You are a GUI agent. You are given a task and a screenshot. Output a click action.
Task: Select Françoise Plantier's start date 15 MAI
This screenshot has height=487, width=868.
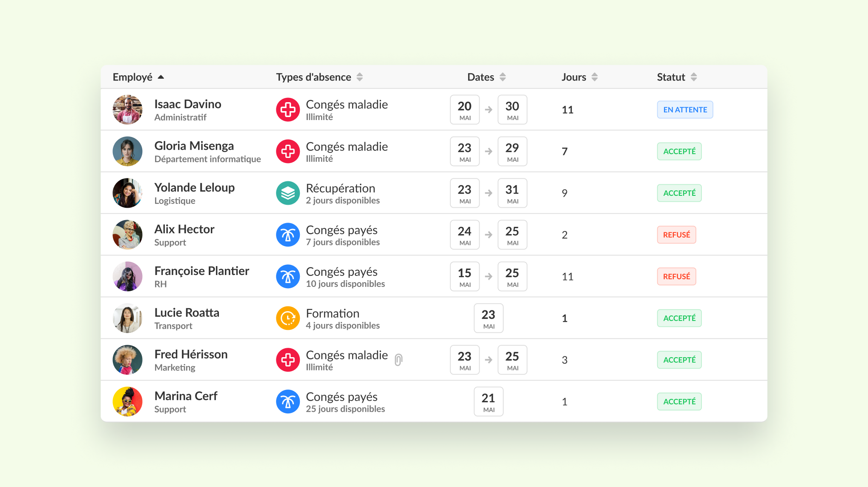(465, 277)
